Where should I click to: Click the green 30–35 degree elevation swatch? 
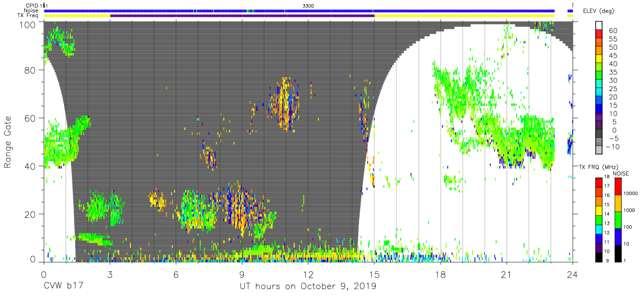[x=599, y=76]
